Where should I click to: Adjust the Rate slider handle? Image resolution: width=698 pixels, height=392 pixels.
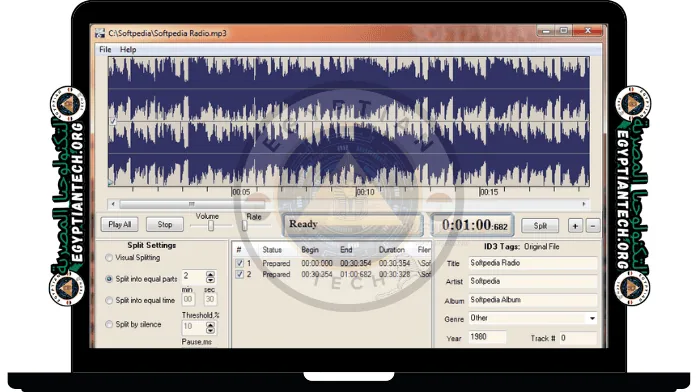click(244, 226)
